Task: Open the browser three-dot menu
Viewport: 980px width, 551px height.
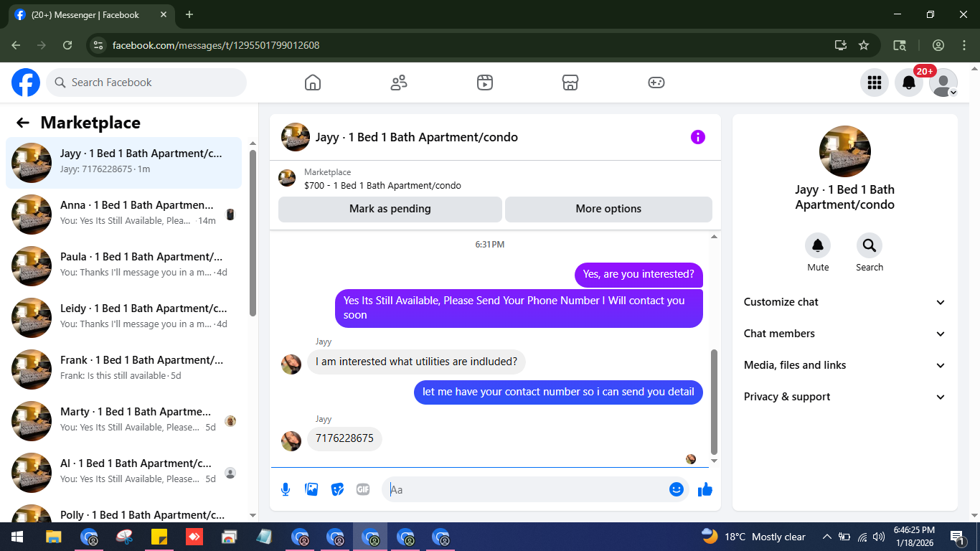Action: pyautogui.click(x=963, y=45)
